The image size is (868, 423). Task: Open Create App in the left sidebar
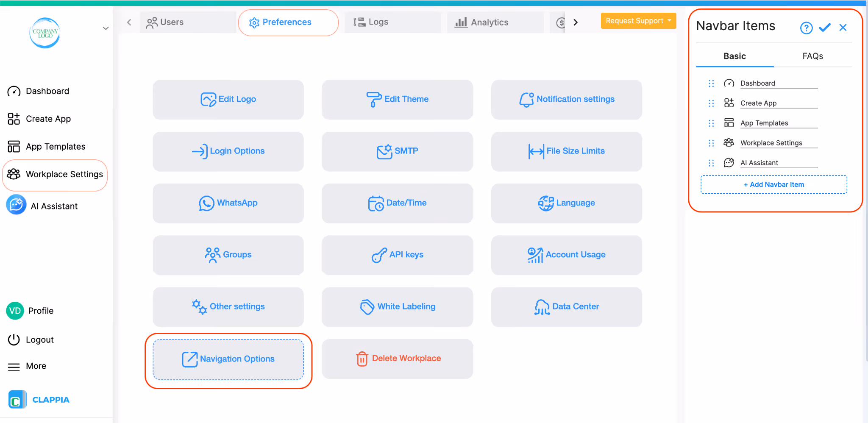click(39, 119)
